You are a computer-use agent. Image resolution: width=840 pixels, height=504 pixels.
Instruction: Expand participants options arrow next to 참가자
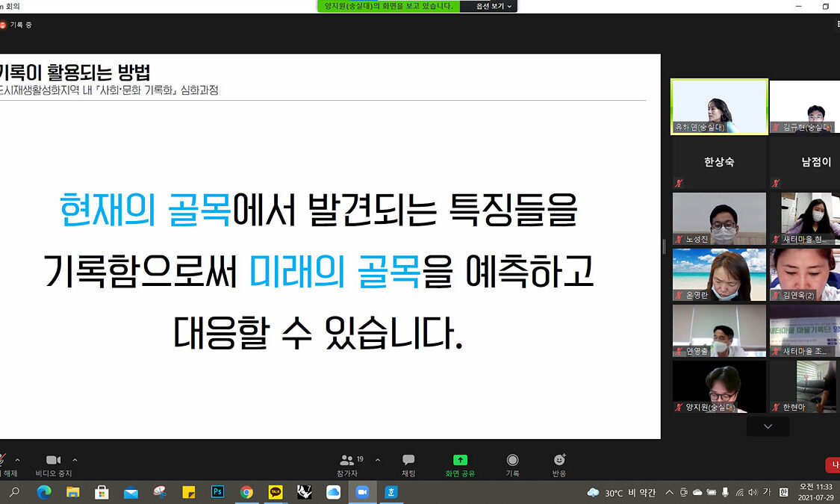[377, 460]
